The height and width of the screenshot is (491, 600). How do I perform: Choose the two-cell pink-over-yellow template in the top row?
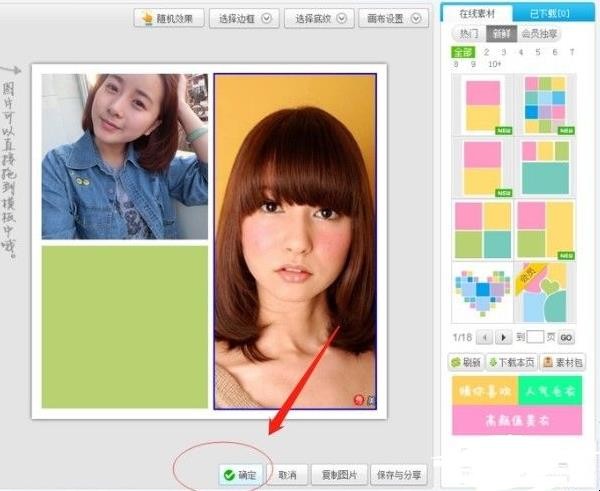click(483, 105)
